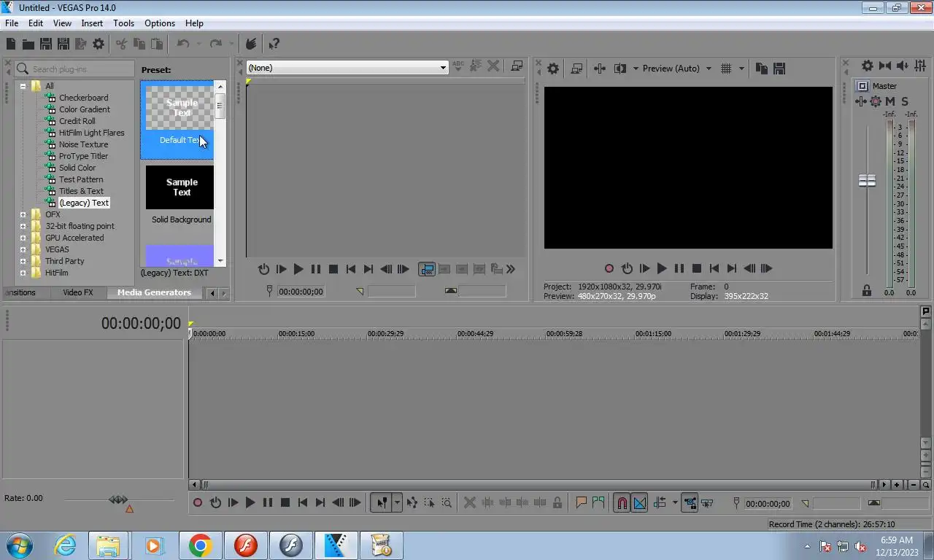Open the Options menu
The width and height of the screenshot is (934, 560).
click(160, 23)
